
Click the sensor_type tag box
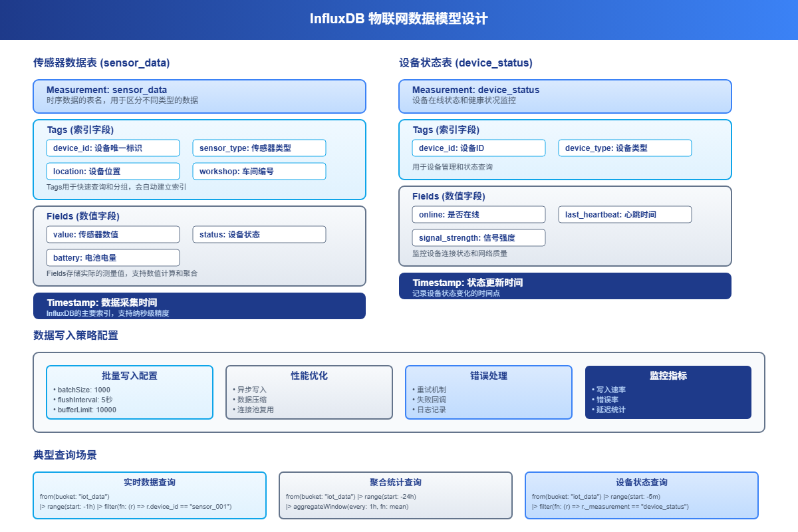click(x=259, y=148)
